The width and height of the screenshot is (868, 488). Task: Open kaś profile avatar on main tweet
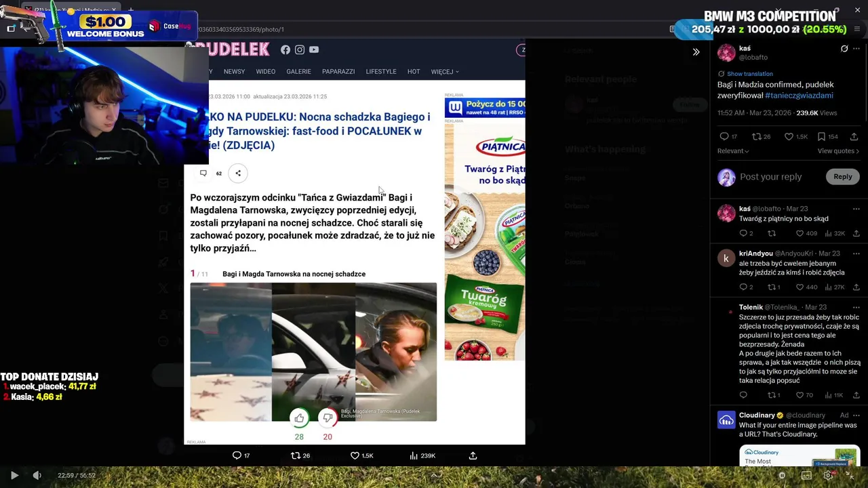tap(726, 53)
